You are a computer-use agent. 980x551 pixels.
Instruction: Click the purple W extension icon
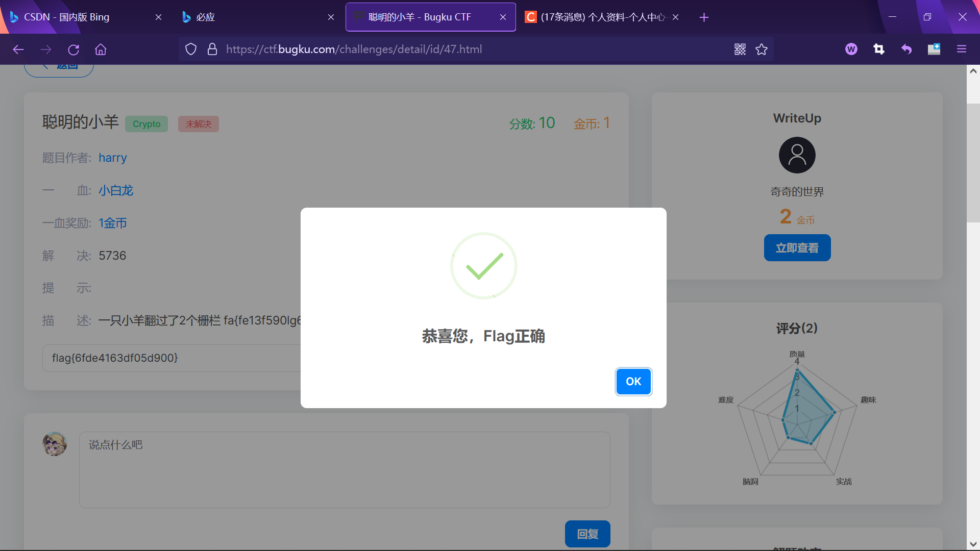(851, 49)
